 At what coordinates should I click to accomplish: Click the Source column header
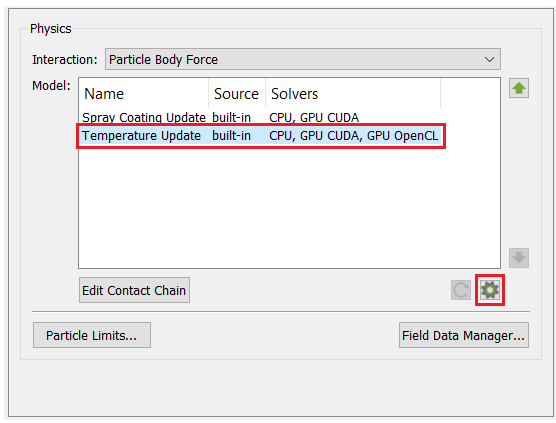[x=237, y=94]
